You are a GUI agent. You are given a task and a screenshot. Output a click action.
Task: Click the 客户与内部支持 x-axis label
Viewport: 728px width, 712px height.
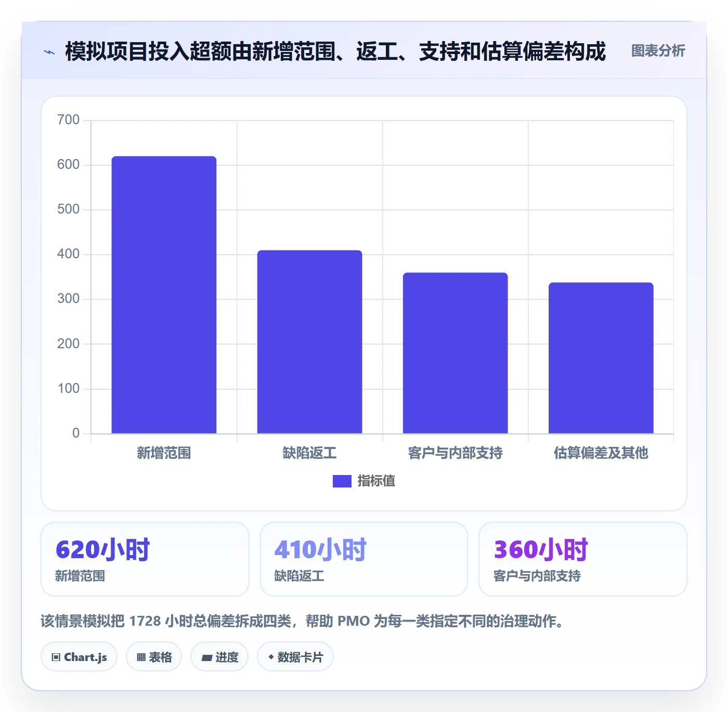(x=455, y=453)
